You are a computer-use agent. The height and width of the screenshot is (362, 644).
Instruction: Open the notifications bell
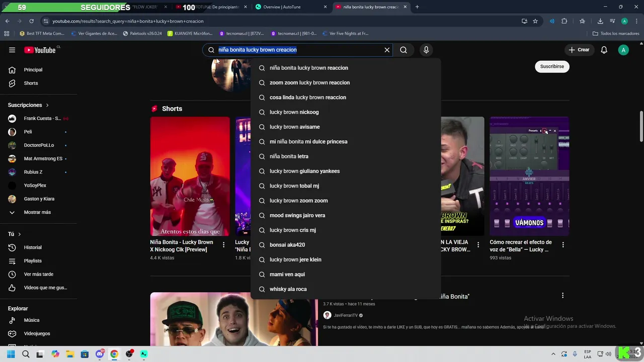point(604,50)
